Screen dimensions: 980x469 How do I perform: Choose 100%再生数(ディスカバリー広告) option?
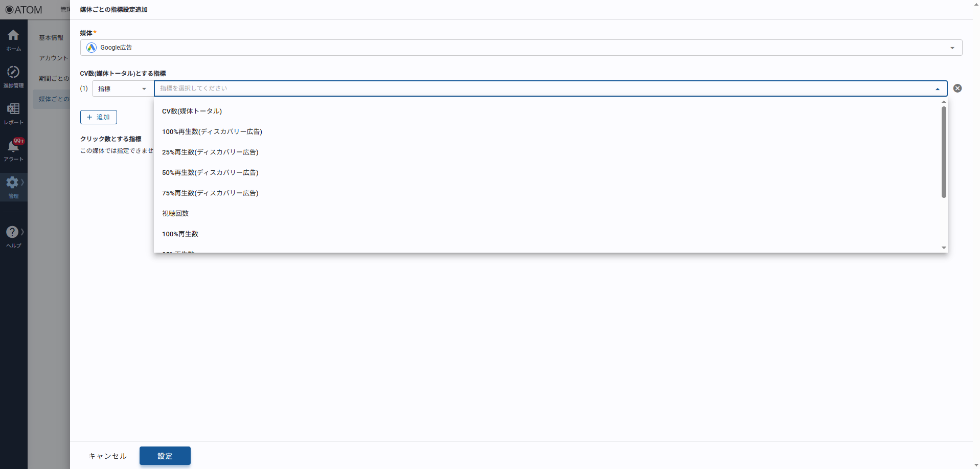click(212, 131)
